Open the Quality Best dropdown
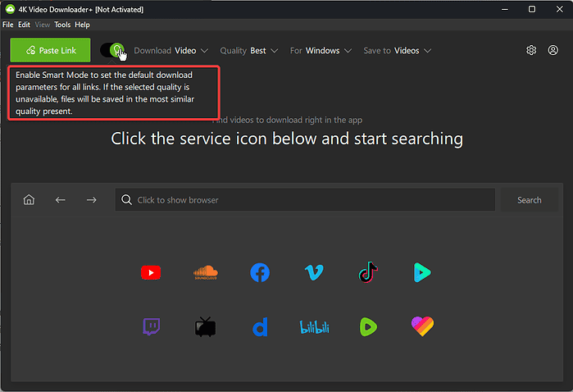This screenshot has width=573, height=392. click(x=249, y=50)
